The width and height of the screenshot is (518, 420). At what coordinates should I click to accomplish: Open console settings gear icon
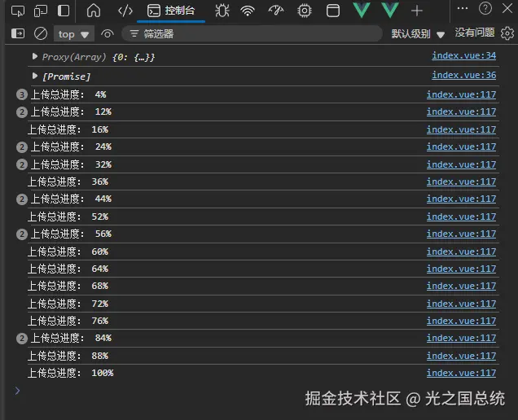507,33
